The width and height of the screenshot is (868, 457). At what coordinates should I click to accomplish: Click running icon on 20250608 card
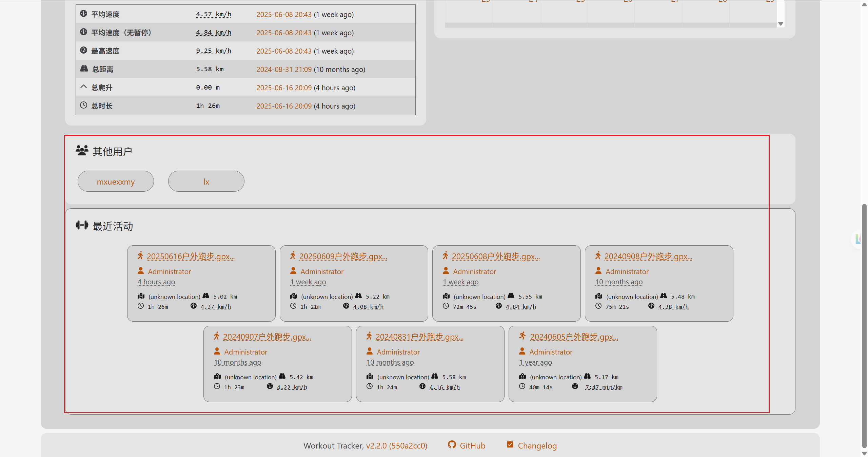pyautogui.click(x=445, y=255)
